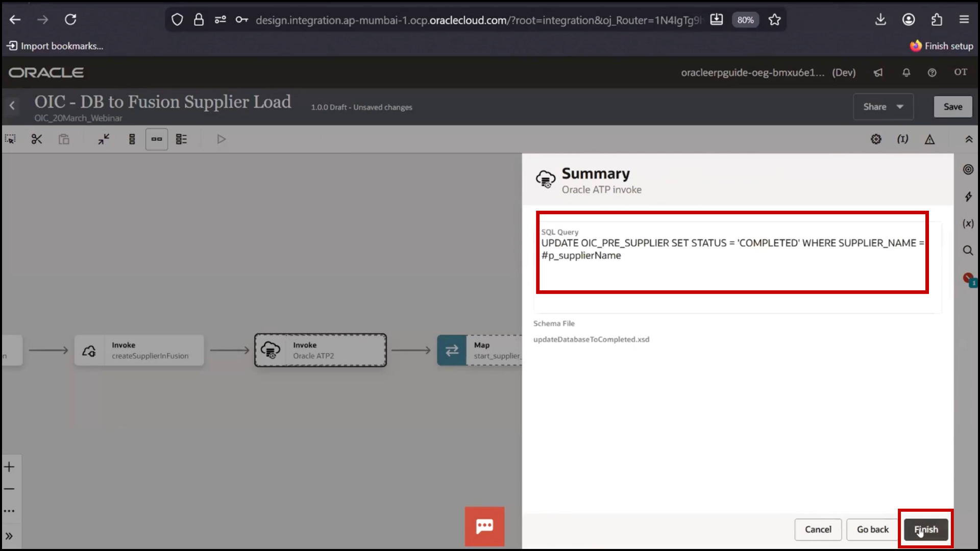The width and height of the screenshot is (980, 551).
Task: Open the integration settings gear icon
Action: coord(876,139)
